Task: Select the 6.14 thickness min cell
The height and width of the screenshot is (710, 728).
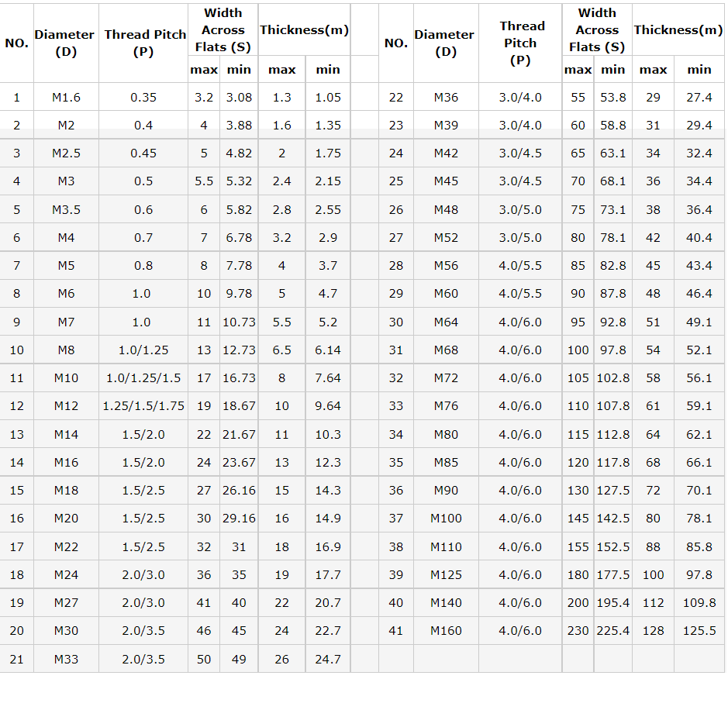Action: tap(328, 350)
